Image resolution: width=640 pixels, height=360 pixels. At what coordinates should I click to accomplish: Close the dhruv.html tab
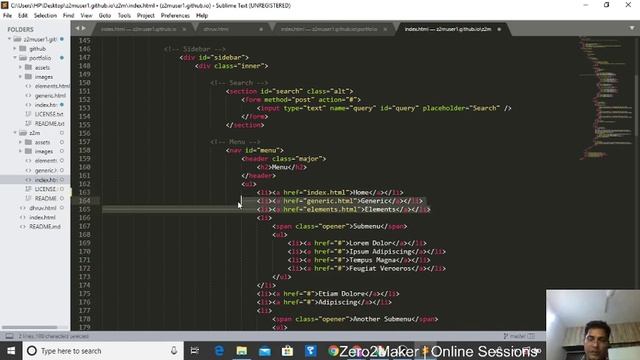[261, 29]
